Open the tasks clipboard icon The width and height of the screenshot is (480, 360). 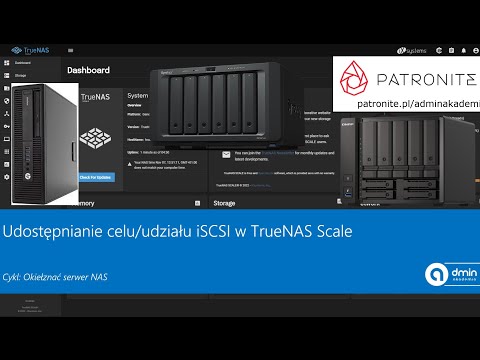(451, 50)
